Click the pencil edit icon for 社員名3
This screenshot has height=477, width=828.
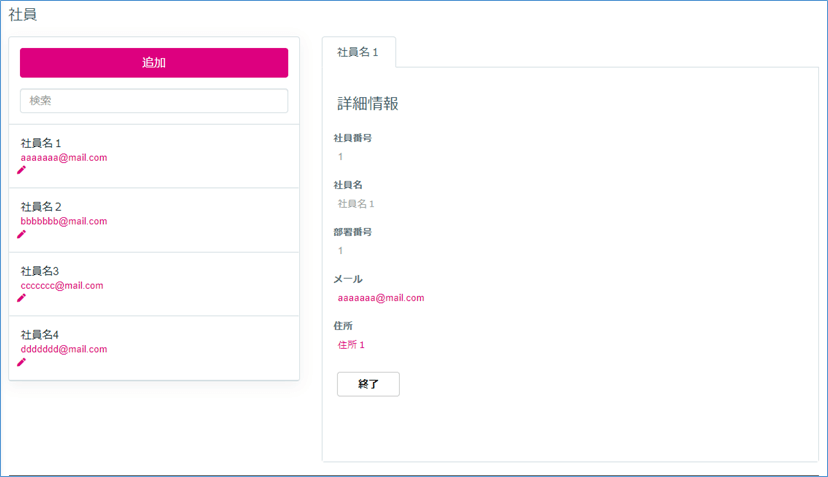click(21, 298)
